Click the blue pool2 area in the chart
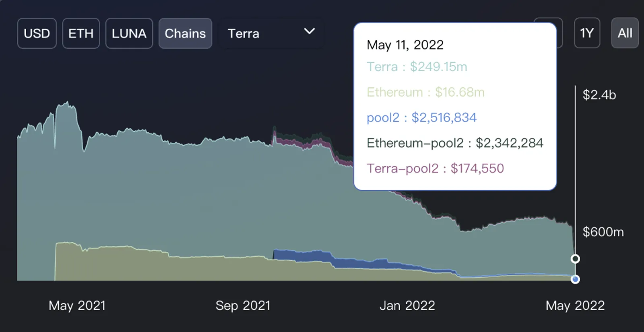Screen dimensions: 644x332 [306, 256]
